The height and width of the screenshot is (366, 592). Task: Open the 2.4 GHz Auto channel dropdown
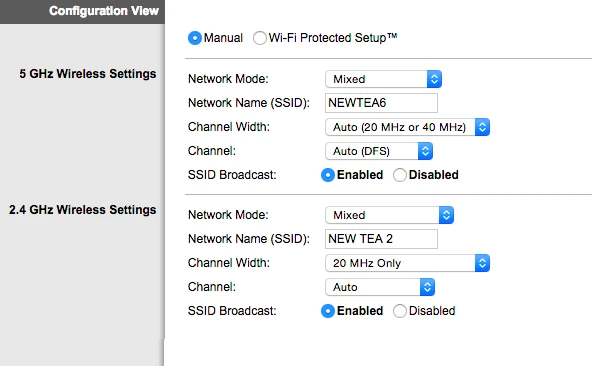[380, 287]
